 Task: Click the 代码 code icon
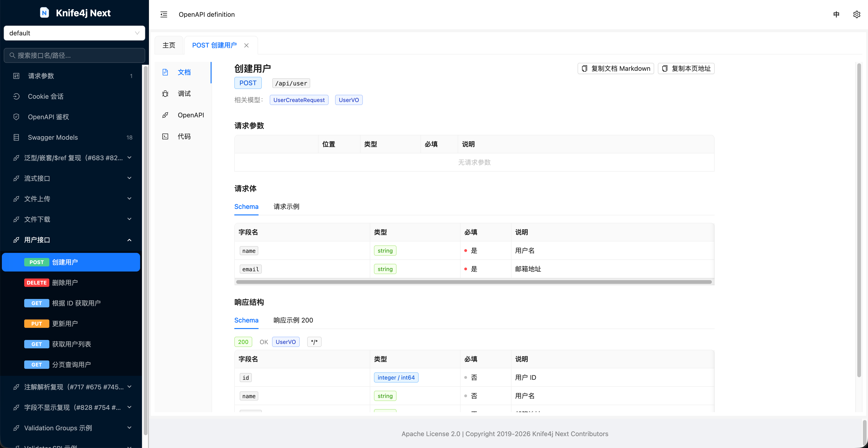(165, 136)
